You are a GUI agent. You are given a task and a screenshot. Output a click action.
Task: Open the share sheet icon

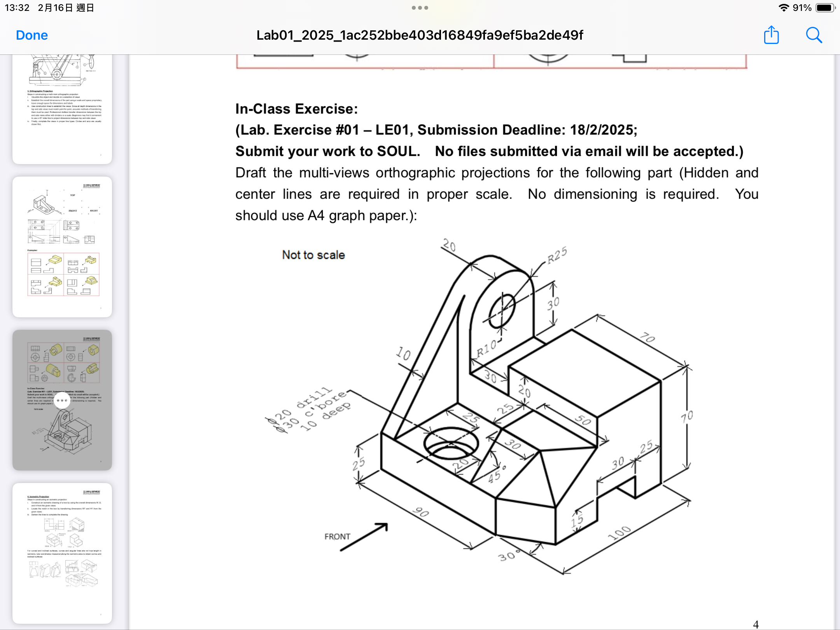click(x=771, y=35)
